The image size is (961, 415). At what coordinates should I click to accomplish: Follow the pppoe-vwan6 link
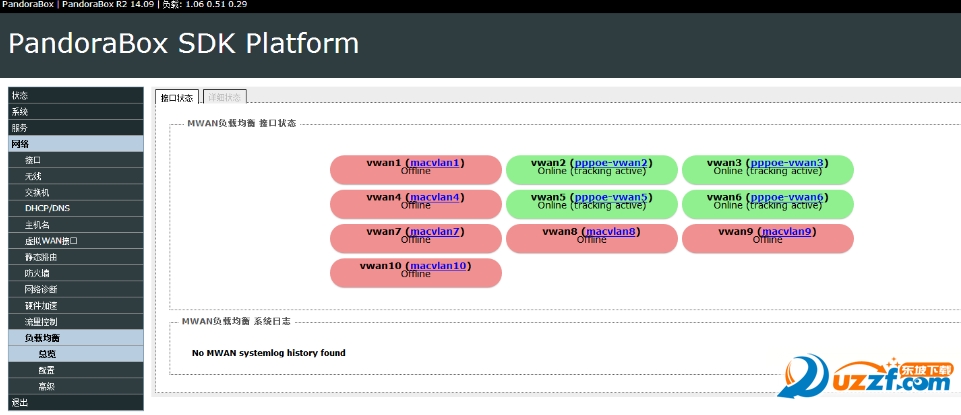click(787, 197)
